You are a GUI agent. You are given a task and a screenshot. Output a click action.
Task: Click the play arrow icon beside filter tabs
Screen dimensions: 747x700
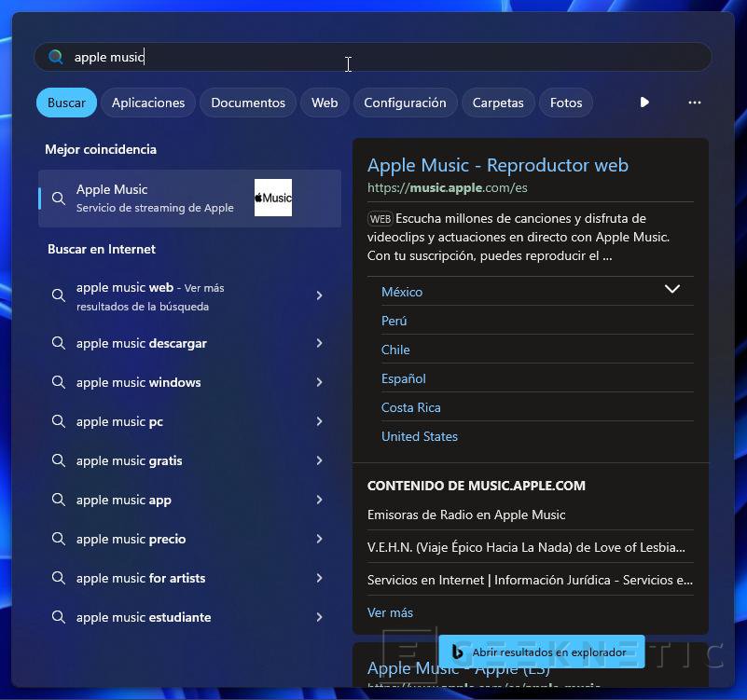coord(644,103)
